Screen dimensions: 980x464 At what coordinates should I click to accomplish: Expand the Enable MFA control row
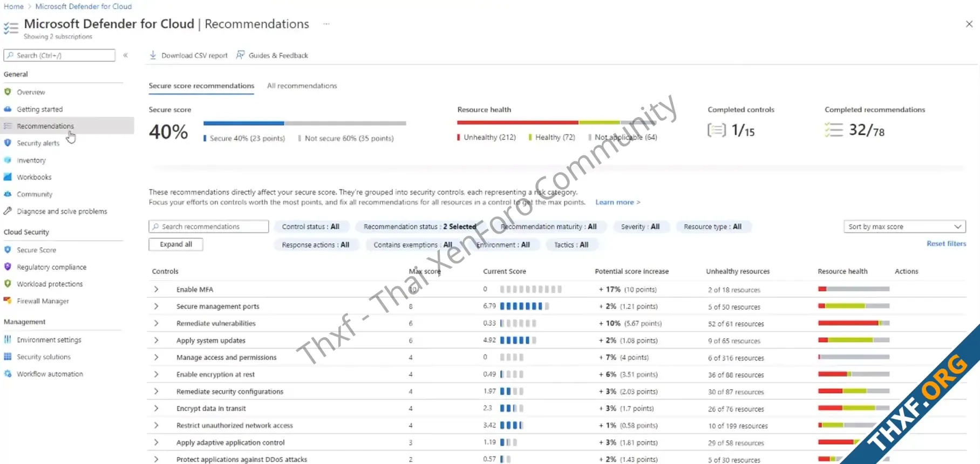(156, 289)
